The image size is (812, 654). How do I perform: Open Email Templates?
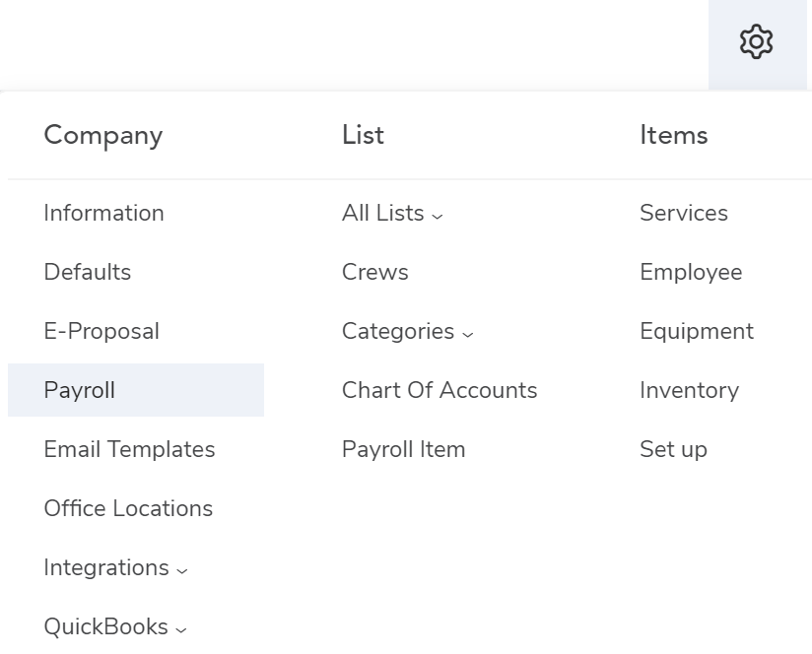(x=129, y=450)
